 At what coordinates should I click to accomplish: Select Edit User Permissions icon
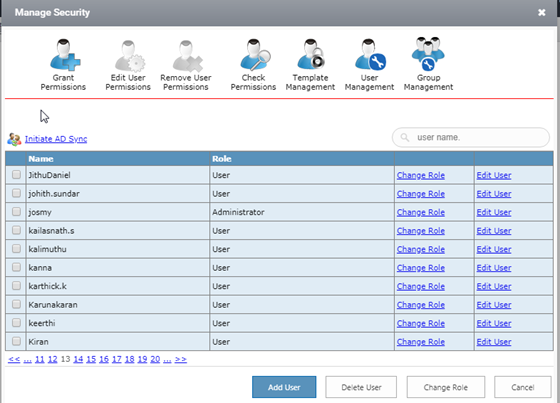pos(129,56)
